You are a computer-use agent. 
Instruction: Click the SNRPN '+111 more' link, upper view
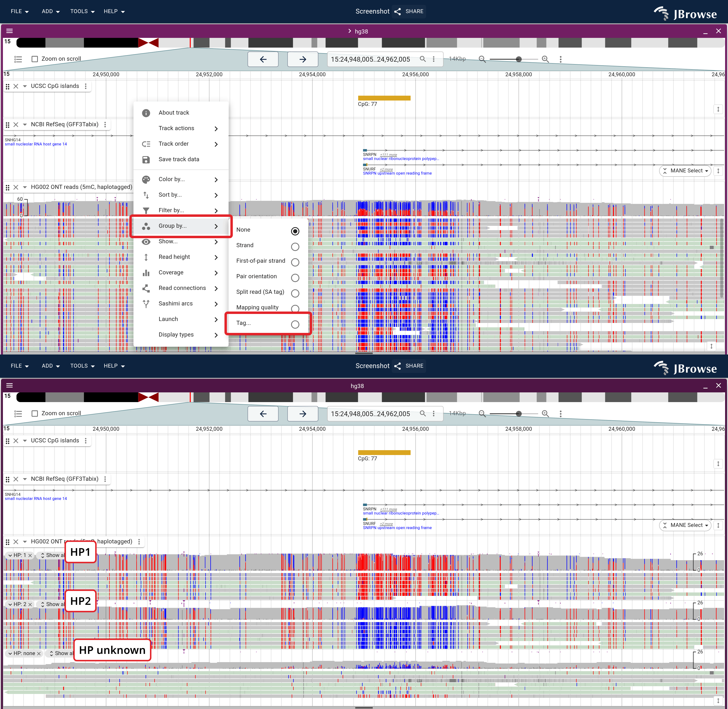388,154
